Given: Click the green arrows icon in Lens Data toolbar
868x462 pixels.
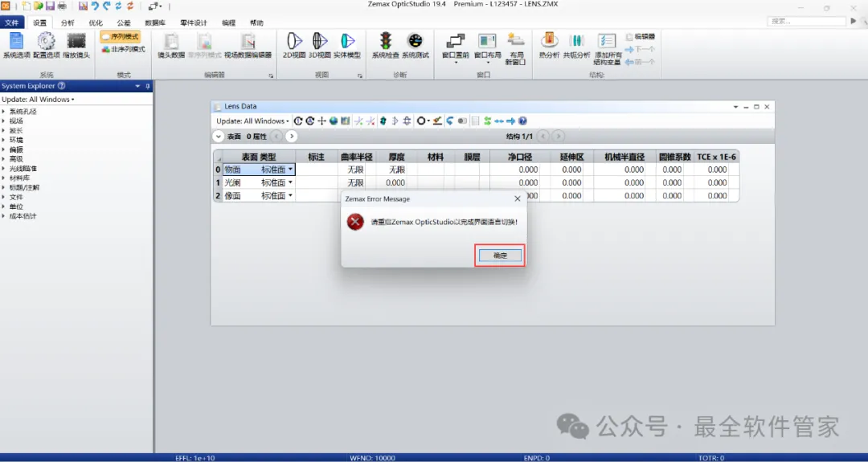Looking at the screenshot, I should (x=487, y=121).
